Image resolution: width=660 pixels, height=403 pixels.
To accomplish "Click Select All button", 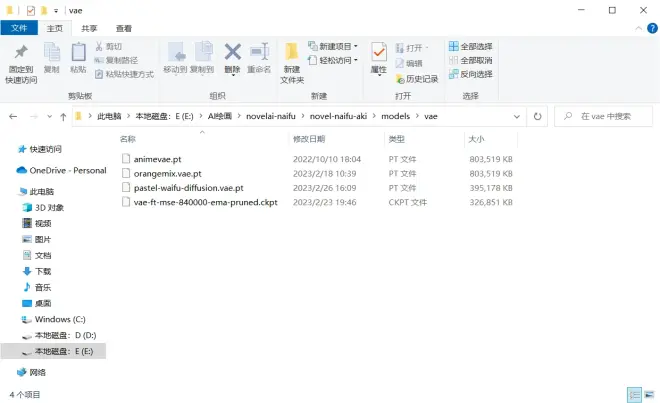I will 470,46.
